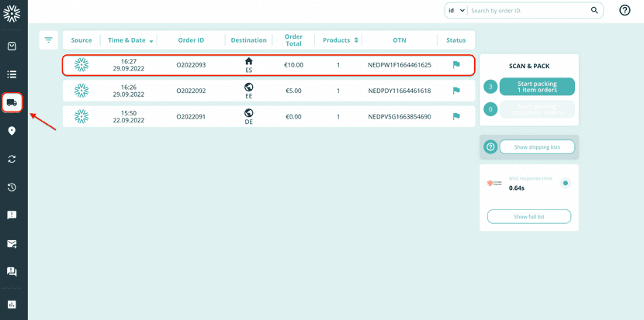The width and height of the screenshot is (644, 320).
Task: Click the help question mark icon top right
Action: tap(625, 10)
